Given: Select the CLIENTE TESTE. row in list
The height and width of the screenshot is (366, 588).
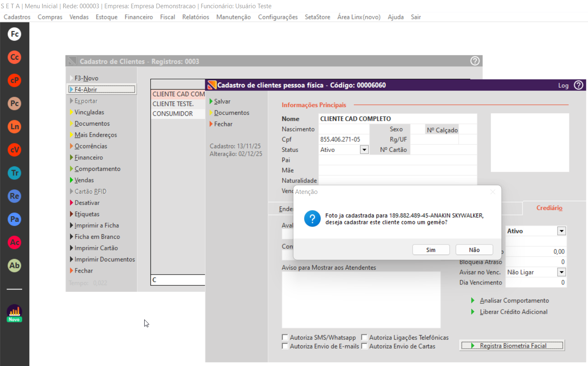Looking at the screenshot, I should pyautogui.click(x=178, y=104).
